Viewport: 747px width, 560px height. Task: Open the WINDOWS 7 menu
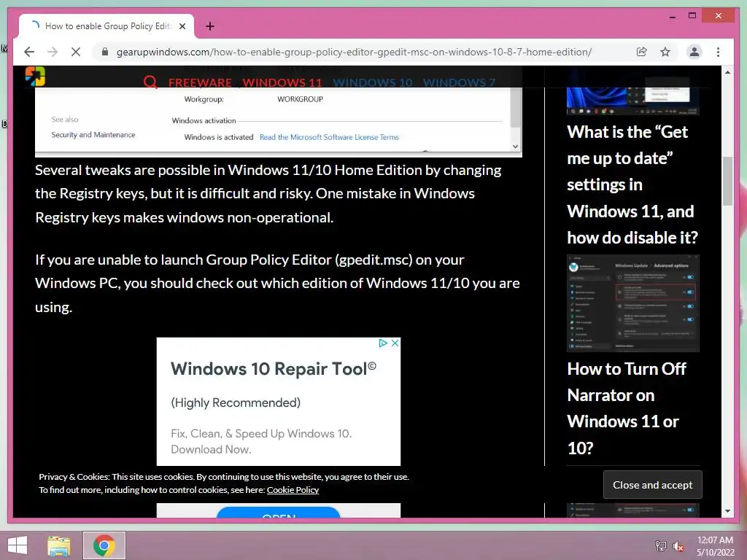click(459, 82)
